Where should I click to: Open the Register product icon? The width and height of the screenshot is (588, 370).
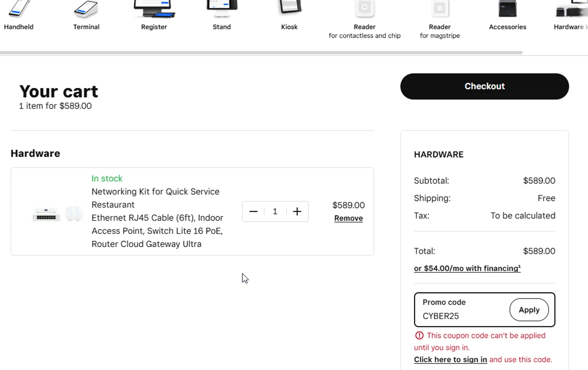point(154,9)
